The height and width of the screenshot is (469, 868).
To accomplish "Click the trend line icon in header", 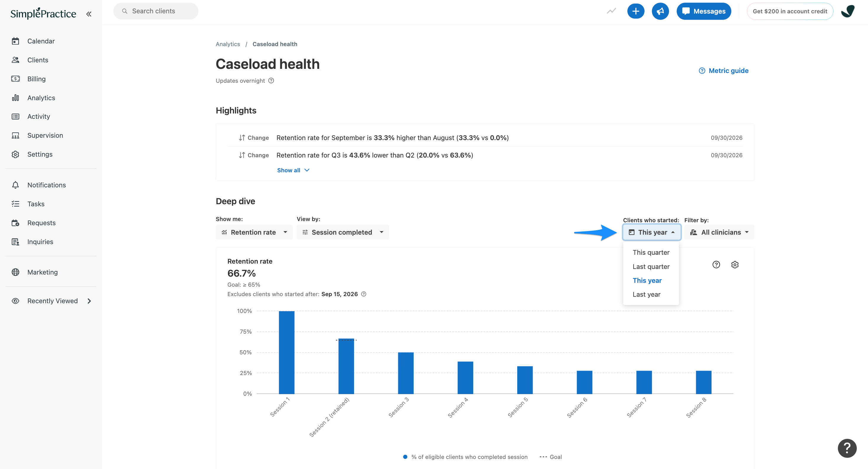I will tap(611, 11).
